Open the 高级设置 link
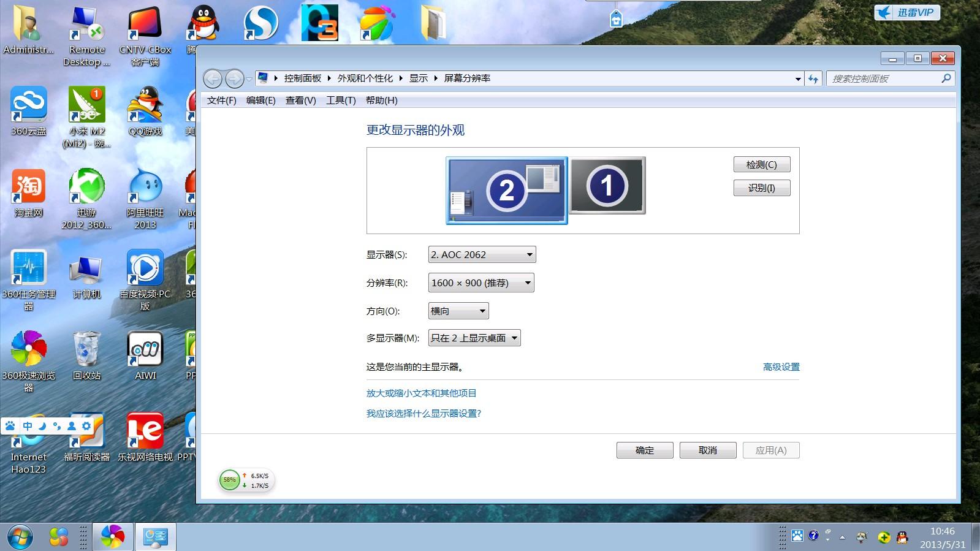Screen dimensions: 980x551 coord(781,367)
